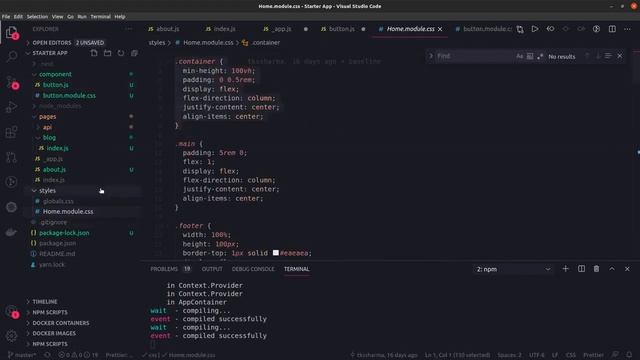Create a new file in Starter App
Viewport: 640px width, 360px height.
pos(94,53)
